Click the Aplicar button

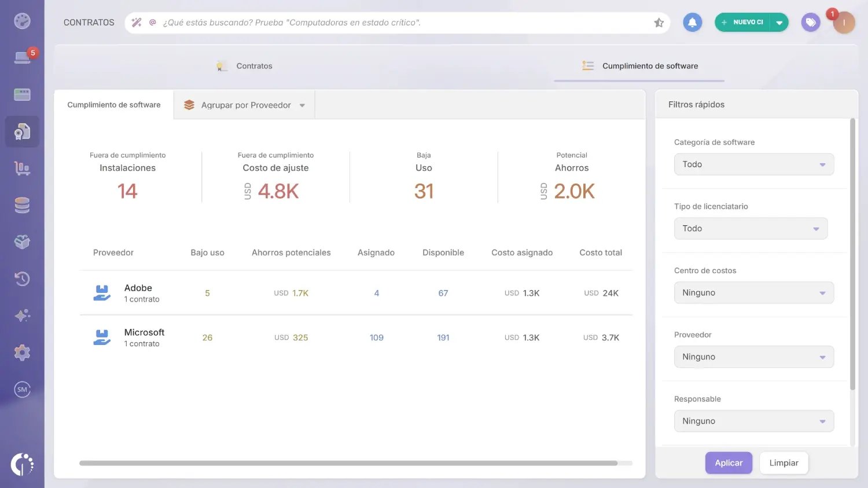(729, 463)
